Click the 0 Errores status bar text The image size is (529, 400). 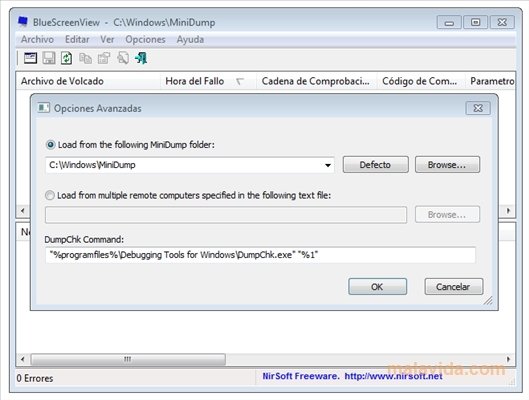[35, 378]
